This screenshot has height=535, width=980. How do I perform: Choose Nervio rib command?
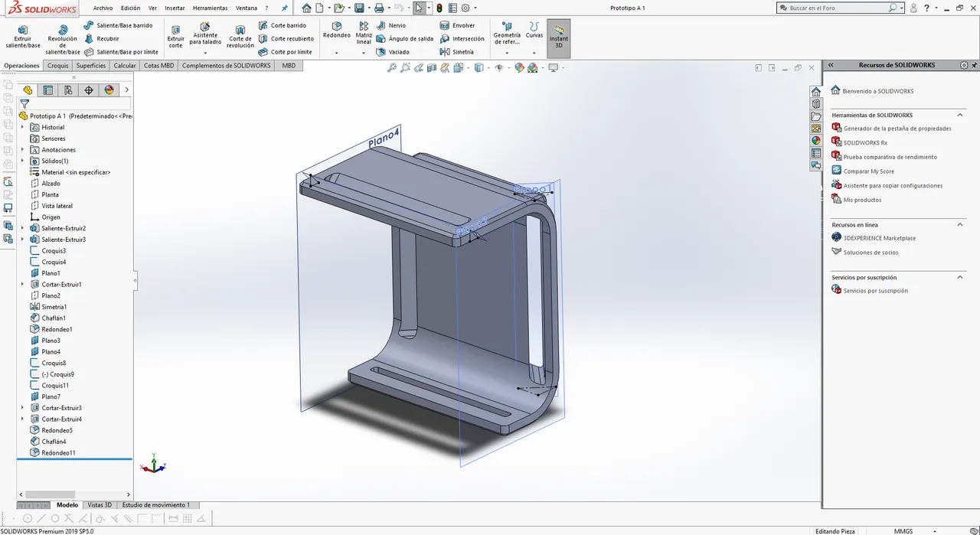click(x=390, y=25)
